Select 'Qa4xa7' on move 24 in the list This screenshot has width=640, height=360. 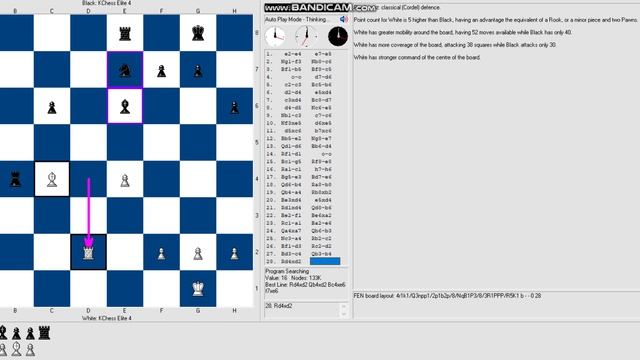click(x=291, y=231)
